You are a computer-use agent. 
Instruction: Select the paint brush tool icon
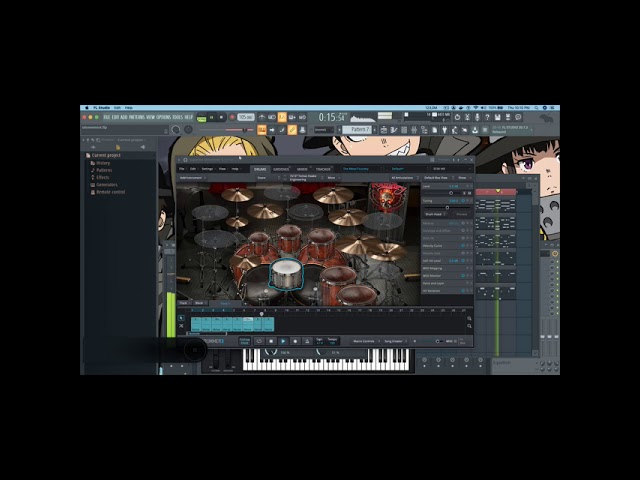282,130
